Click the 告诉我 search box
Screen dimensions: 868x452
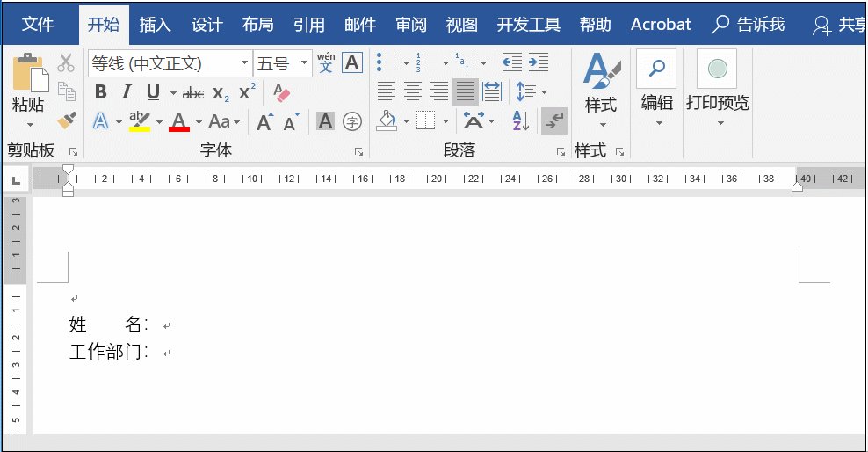click(x=749, y=24)
